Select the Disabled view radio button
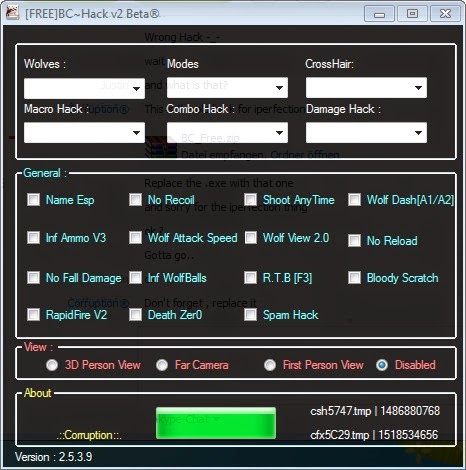 coord(382,365)
